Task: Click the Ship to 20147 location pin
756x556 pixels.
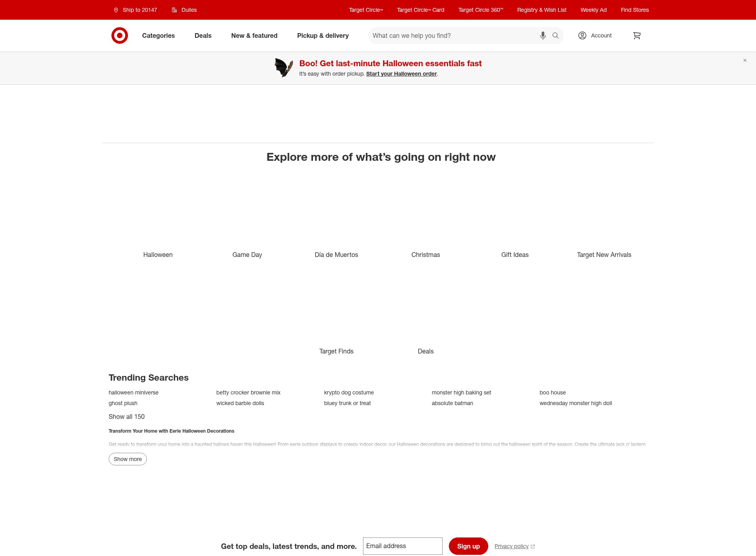Action: coord(116,10)
